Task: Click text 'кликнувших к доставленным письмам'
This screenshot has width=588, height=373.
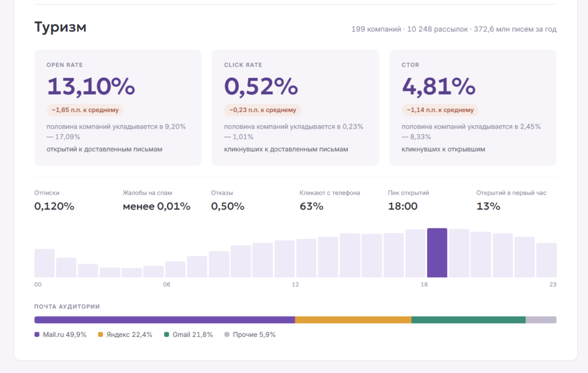Action: [x=286, y=149]
